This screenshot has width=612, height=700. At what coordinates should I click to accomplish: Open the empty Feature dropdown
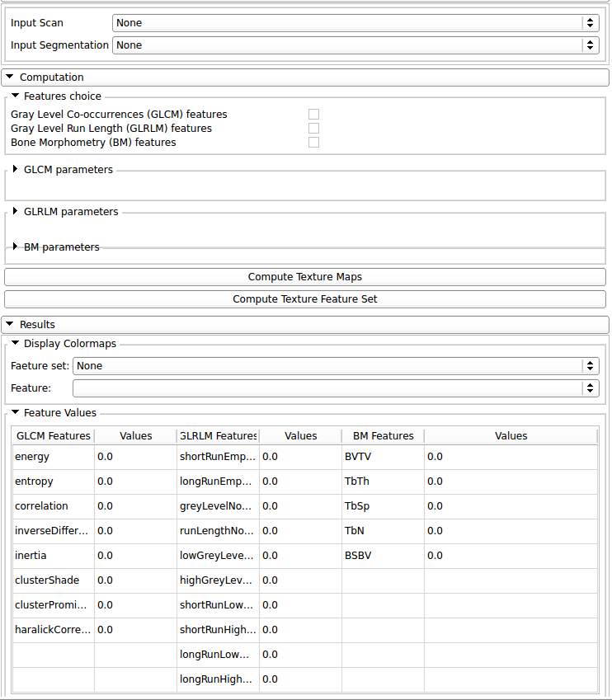(x=335, y=388)
